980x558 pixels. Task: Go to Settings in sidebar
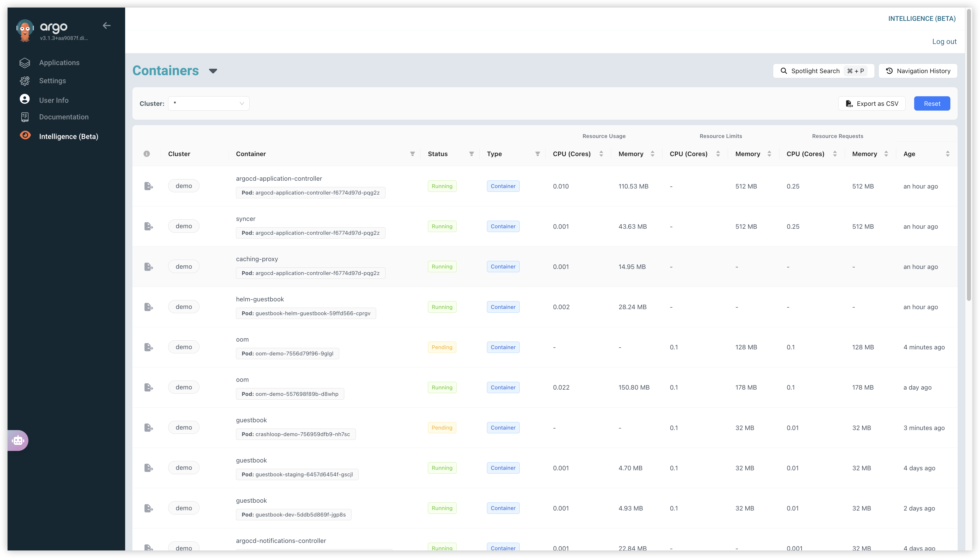[x=52, y=81]
